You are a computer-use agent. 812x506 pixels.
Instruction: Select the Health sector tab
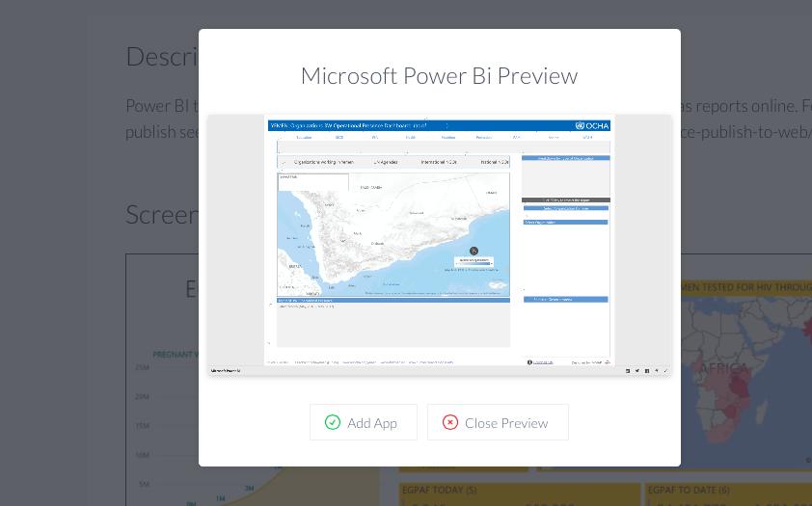tap(410, 138)
